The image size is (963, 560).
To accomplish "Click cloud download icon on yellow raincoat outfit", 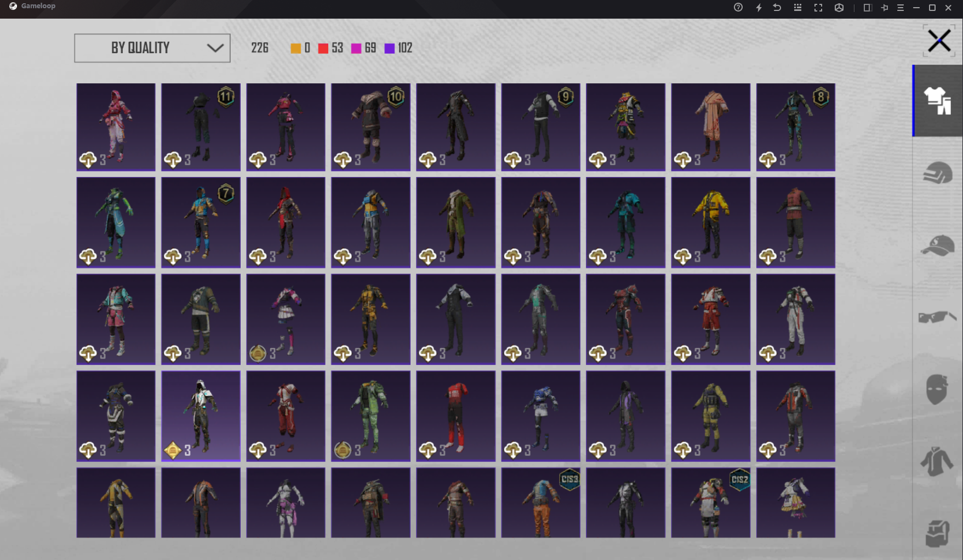I will [x=682, y=256].
